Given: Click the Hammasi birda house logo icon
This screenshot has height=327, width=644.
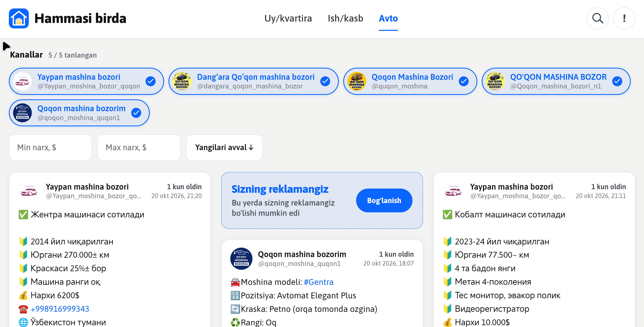Looking at the screenshot, I should pos(19,18).
